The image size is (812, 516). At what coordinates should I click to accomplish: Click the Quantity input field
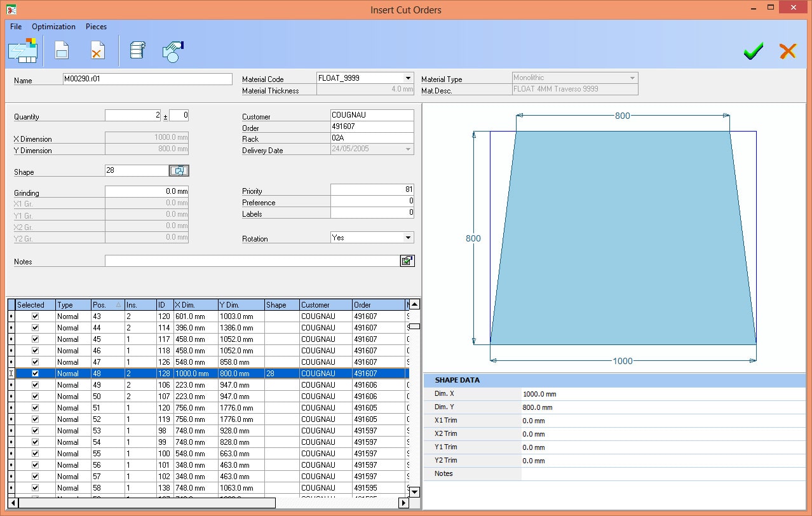pos(133,116)
